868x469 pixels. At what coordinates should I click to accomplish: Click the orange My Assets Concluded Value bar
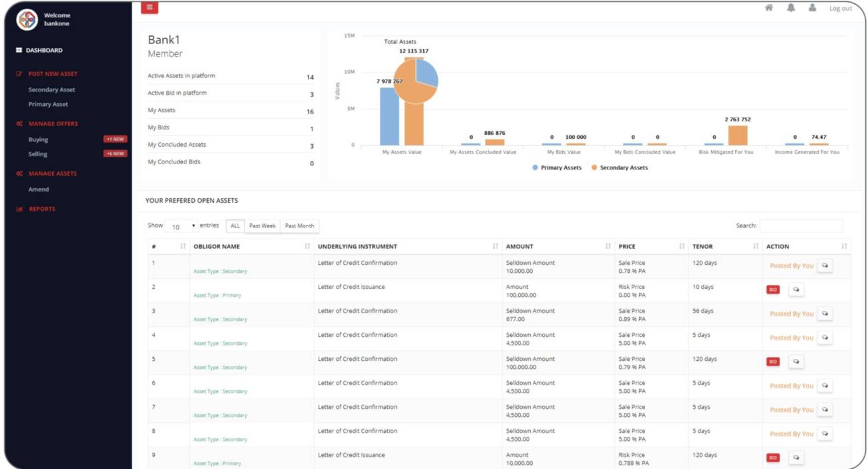click(495, 141)
